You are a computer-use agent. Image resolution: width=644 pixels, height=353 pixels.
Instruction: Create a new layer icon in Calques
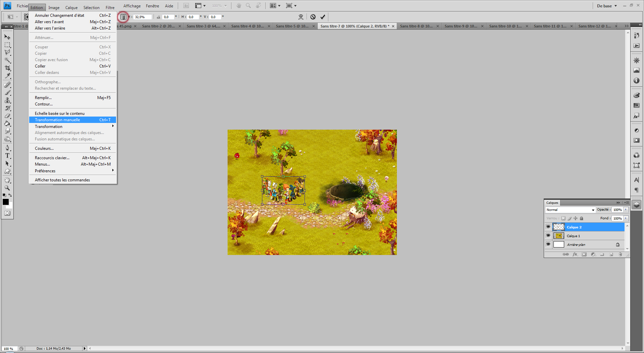[611, 254]
